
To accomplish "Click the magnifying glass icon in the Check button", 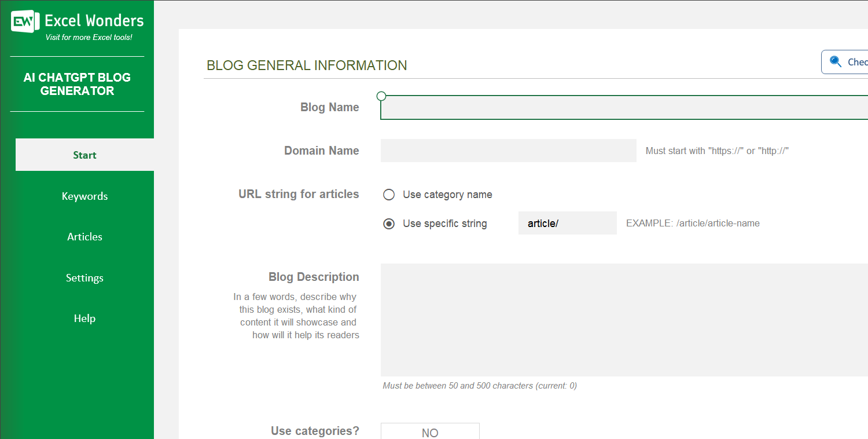I will (x=835, y=61).
